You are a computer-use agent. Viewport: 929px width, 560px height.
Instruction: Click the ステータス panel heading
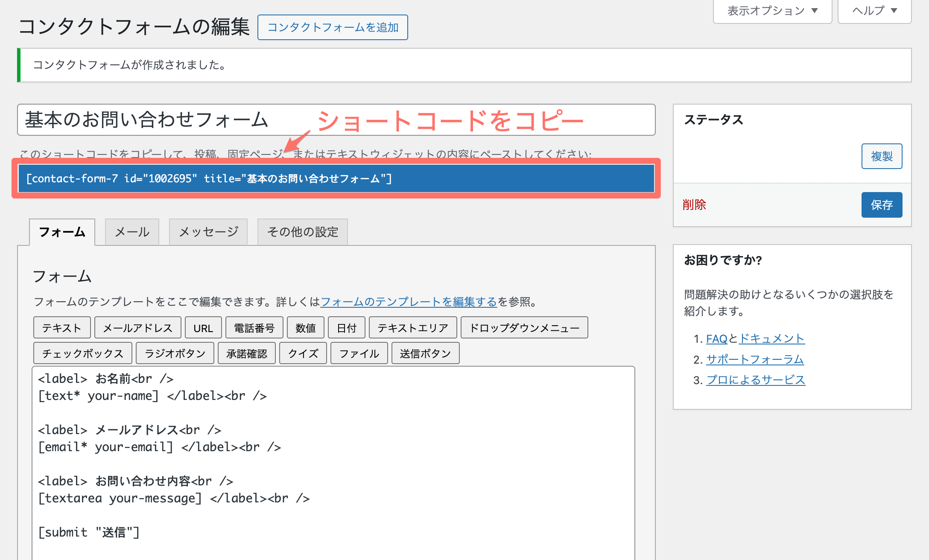pos(714,120)
